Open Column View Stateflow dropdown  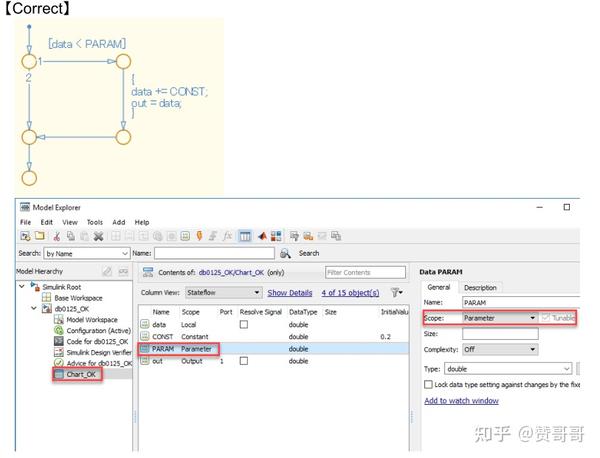(224, 293)
